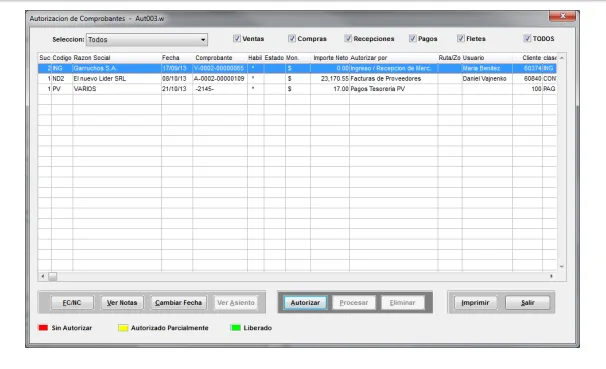This screenshot has height=369, width=606.
Task: Select the VARIOS row
Action: pyautogui.click(x=297, y=89)
